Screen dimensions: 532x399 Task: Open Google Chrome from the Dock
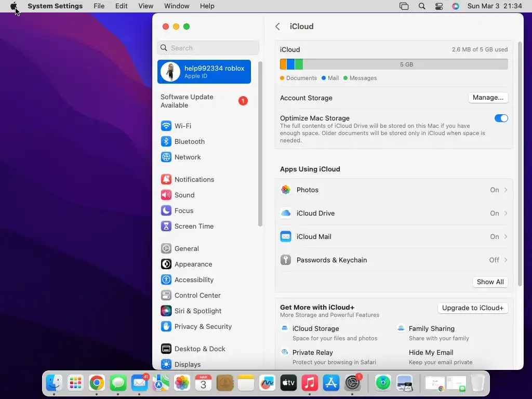click(97, 383)
